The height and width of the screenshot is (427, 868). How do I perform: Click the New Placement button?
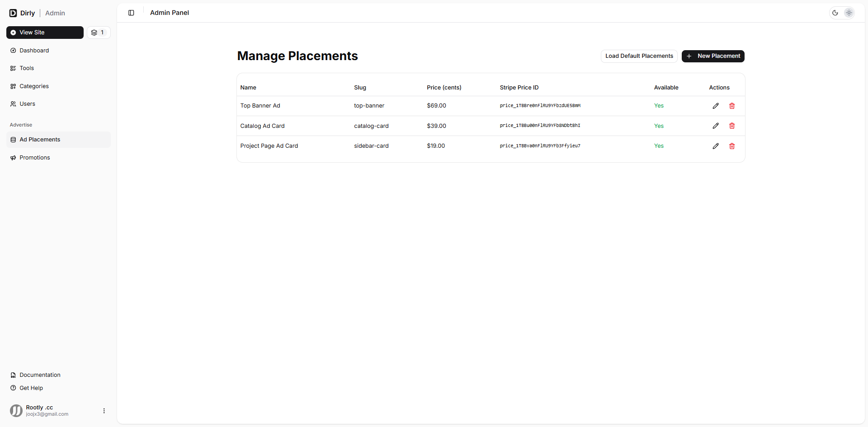coord(712,56)
